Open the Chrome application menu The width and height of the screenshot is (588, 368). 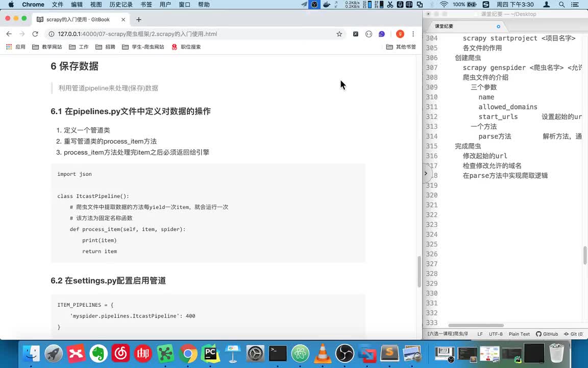(x=33, y=5)
